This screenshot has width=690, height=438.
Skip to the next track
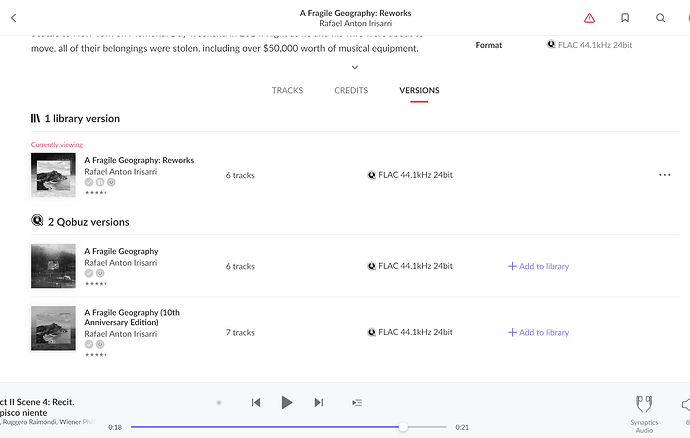319,402
